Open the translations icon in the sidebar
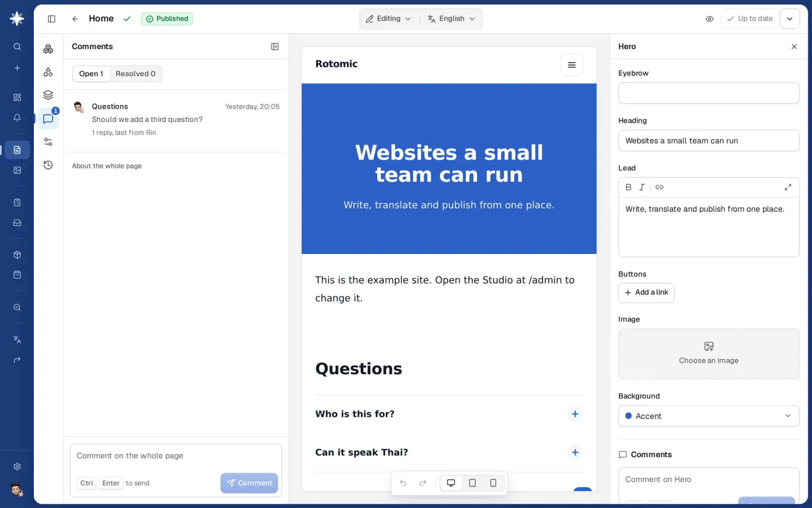Viewport: 812px width, 508px height. pos(17,340)
